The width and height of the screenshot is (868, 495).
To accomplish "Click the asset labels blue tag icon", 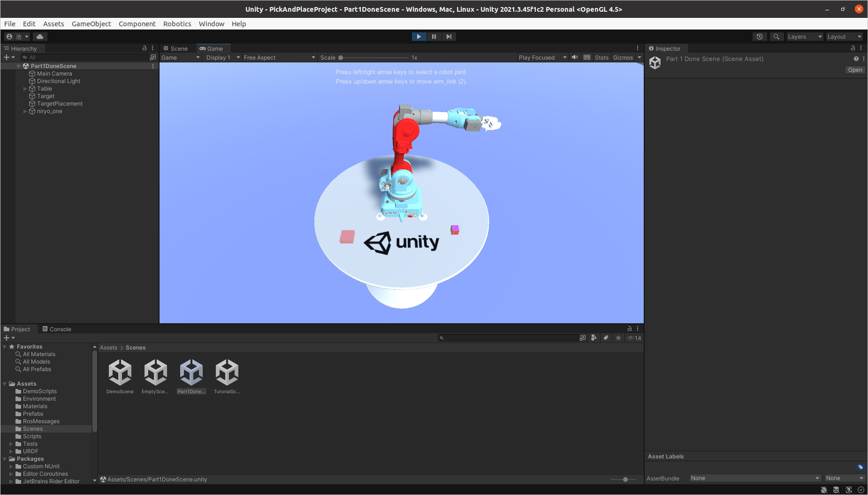I will (x=860, y=467).
